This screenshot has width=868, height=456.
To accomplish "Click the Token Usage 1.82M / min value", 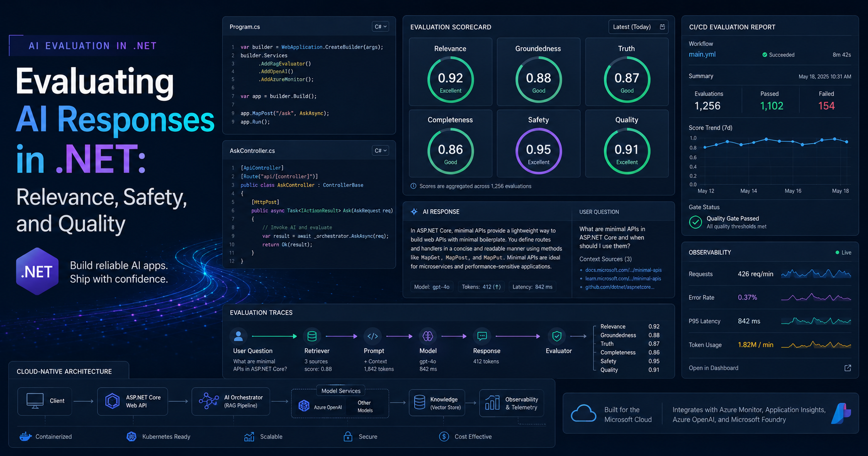I will pyautogui.click(x=756, y=345).
